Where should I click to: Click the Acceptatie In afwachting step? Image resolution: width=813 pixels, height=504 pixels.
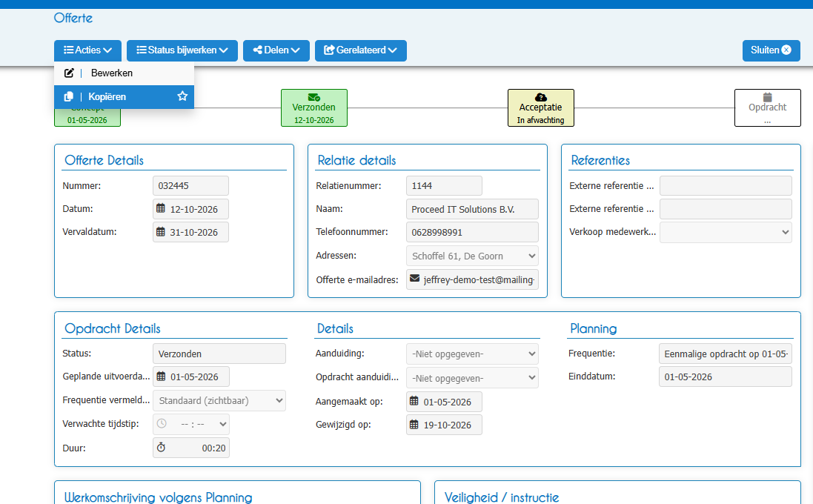[x=541, y=108]
